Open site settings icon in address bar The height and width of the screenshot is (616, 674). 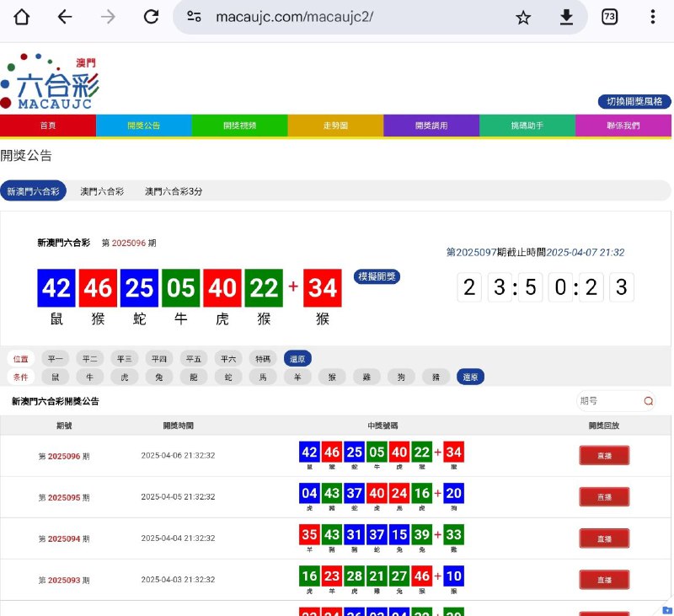pos(194,17)
